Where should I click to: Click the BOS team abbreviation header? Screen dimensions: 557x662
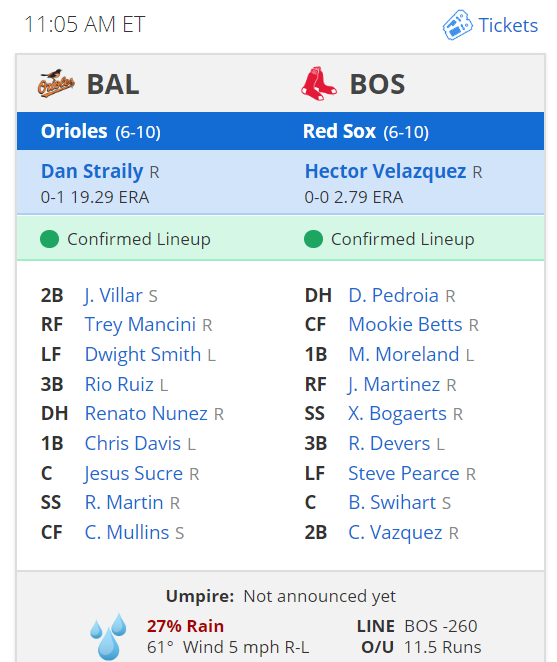(x=377, y=84)
